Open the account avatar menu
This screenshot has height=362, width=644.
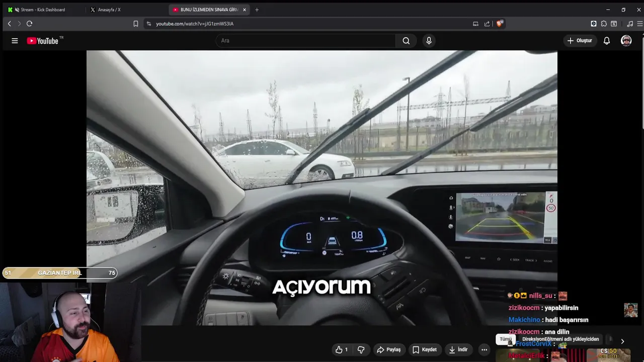coord(626,41)
